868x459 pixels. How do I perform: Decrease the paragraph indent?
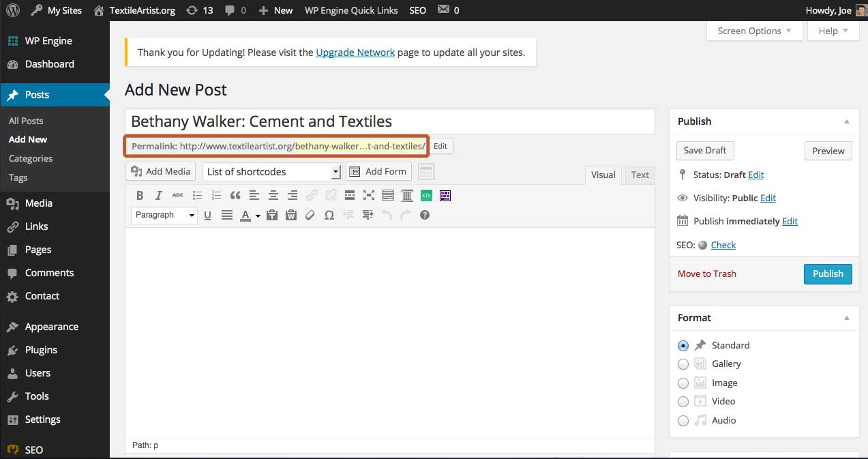point(348,215)
